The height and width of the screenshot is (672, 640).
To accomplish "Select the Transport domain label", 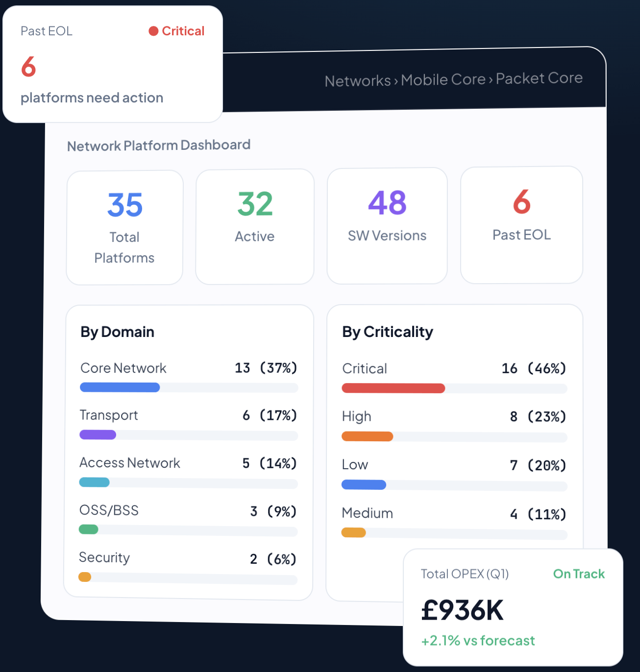I will 109,415.
